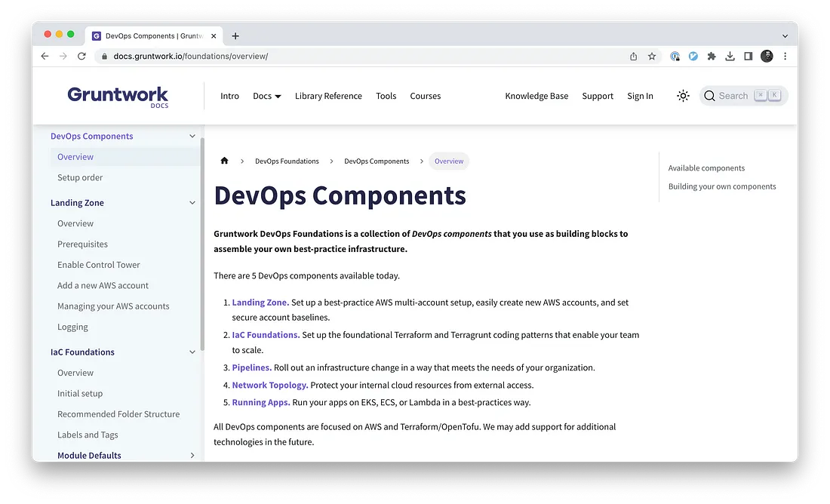Viewport: 830px width, 504px height.
Task: Open the Pipelines link in the list
Action: 251,367
